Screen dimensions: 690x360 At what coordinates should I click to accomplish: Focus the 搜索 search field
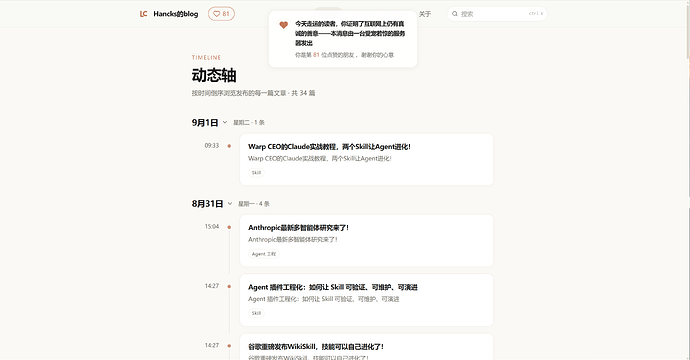[x=497, y=14]
